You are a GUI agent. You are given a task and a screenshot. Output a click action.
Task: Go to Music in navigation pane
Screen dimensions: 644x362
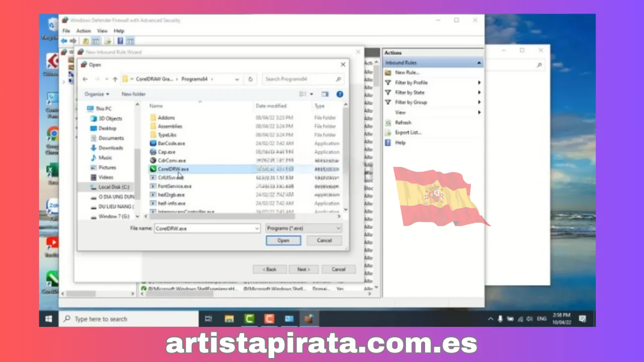click(105, 157)
